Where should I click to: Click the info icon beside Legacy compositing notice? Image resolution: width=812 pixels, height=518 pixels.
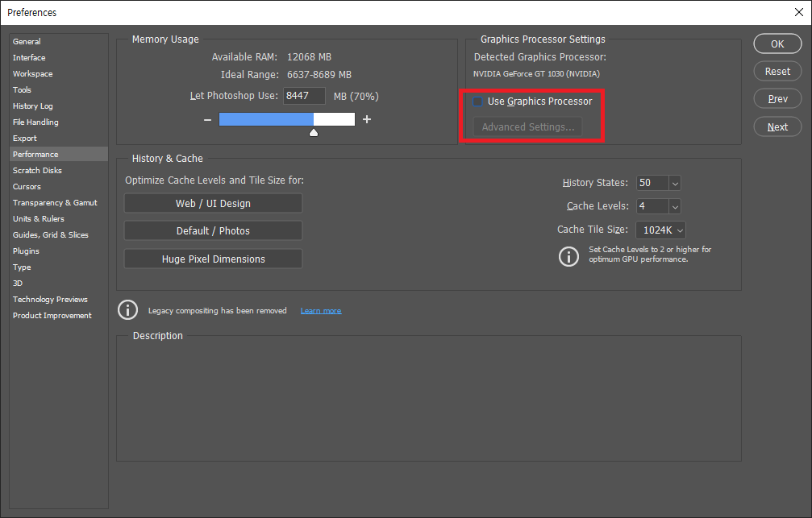[127, 310]
